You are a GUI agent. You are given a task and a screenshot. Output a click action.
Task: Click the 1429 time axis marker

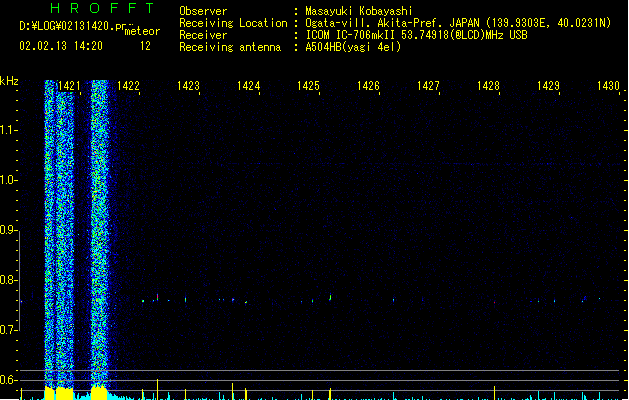tap(548, 86)
